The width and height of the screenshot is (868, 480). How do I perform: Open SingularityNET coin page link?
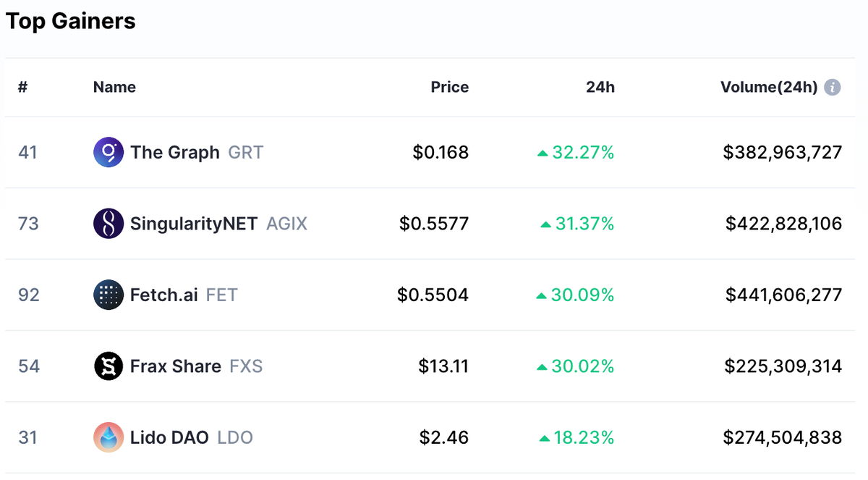(x=193, y=224)
